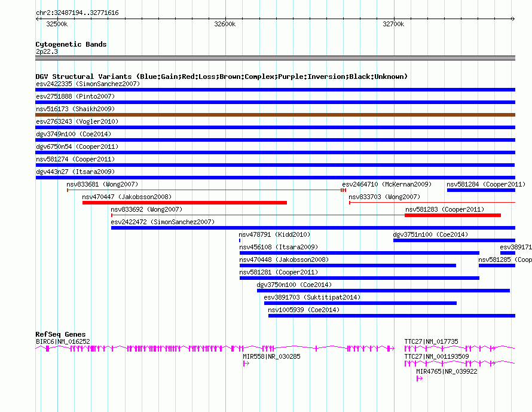Click the DGV Structural Variants track title
Viewport: 532px width, 412px height.
coord(221,77)
